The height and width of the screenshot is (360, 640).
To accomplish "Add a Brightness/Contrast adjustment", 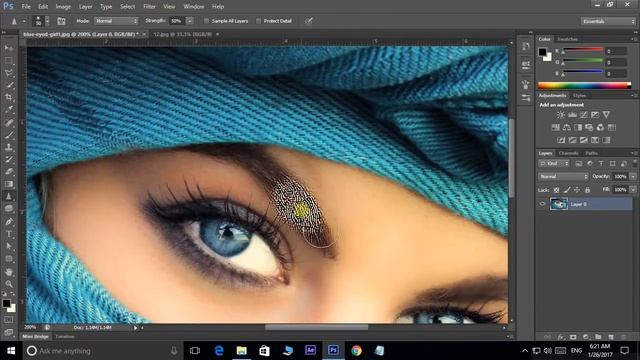I will pyautogui.click(x=561, y=115).
